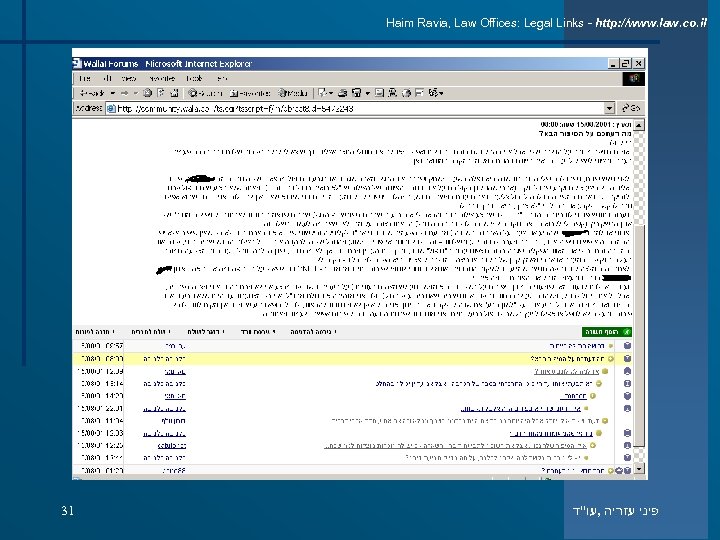
Task: Expand the Edit icon dropdown arrow
Action: tap(367, 93)
